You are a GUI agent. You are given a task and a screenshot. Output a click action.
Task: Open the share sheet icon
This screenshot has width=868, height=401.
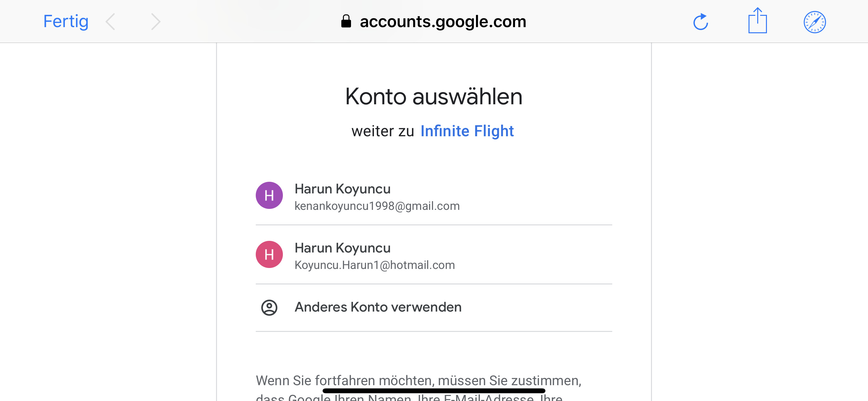(x=758, y=21)
